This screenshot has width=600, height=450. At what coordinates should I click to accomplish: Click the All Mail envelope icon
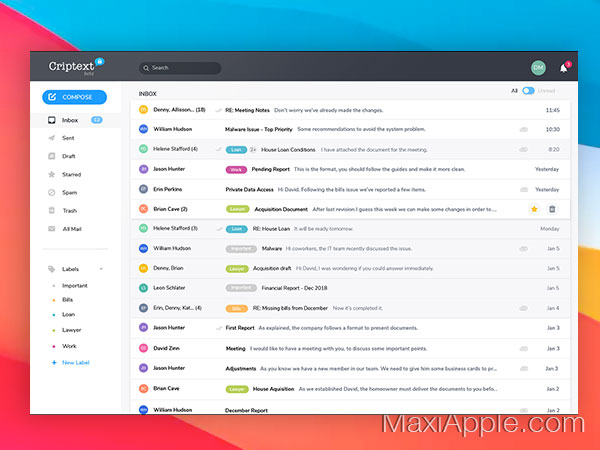[52, 229]
